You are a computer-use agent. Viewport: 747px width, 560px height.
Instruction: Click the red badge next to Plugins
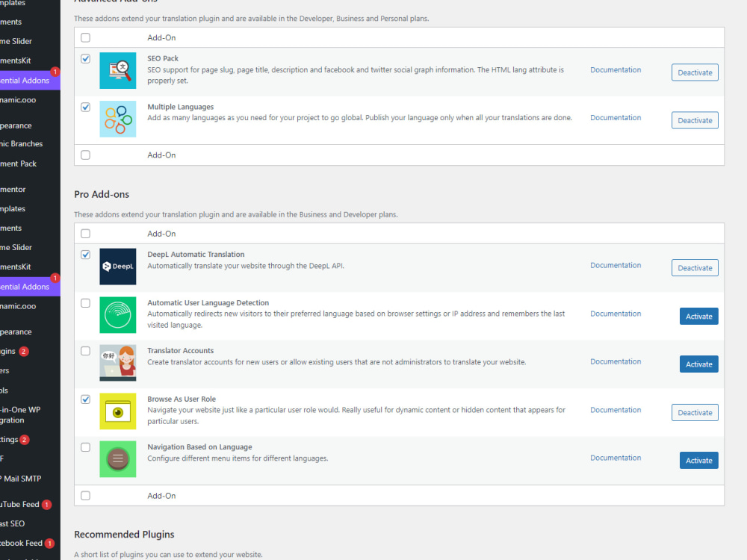24,352
